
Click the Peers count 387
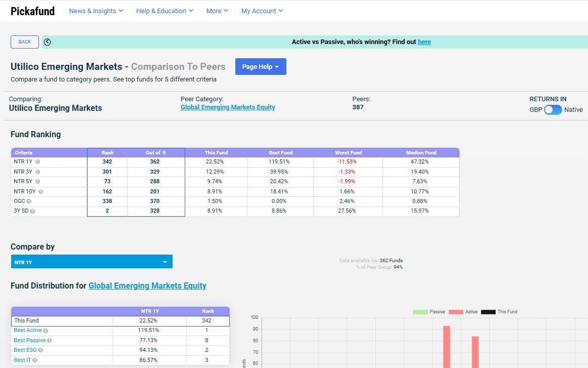[358, 107]
